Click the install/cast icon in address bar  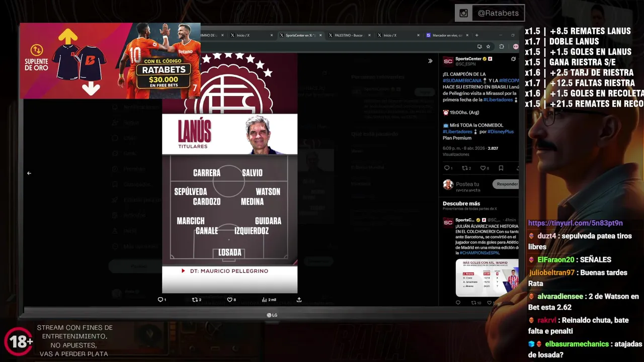point(479,46)
